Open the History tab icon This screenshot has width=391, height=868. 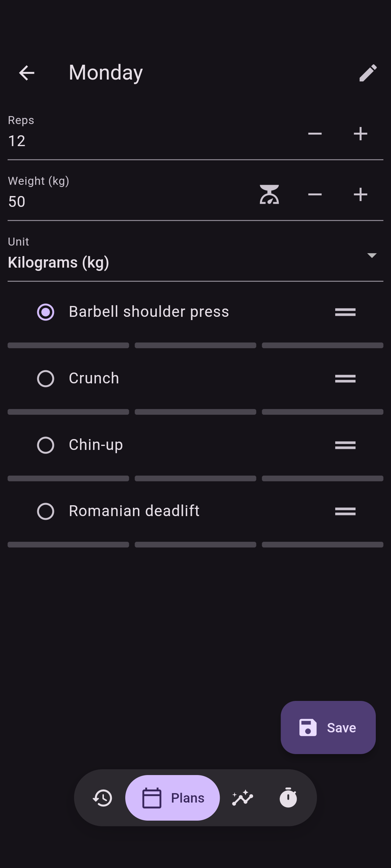(102, 798)
